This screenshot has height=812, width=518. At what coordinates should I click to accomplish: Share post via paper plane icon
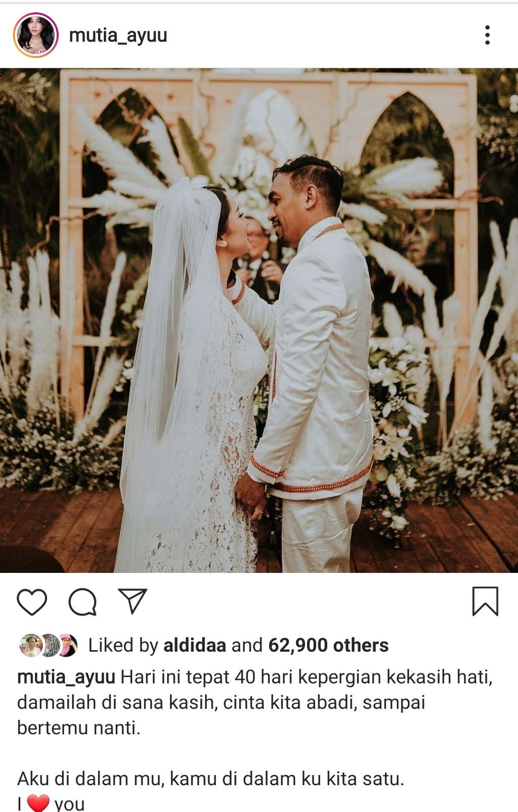pyautogui.click(x=132, y=601)
